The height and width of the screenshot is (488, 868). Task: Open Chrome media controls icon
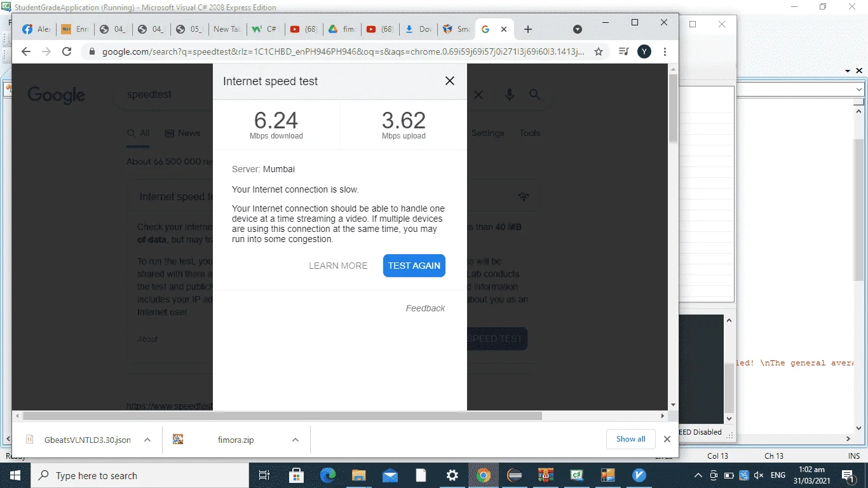tap(624, 51)
